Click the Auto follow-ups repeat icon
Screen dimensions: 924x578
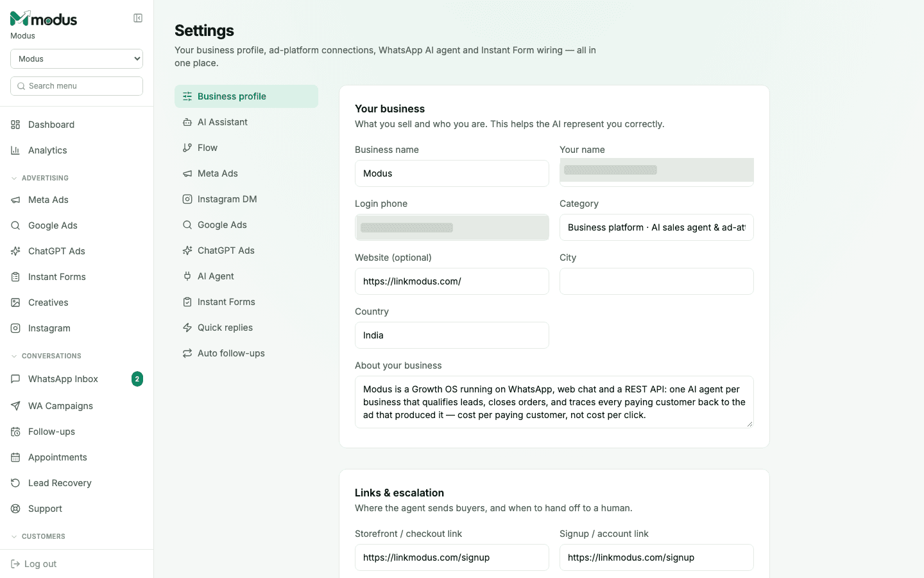click(187, 353)
